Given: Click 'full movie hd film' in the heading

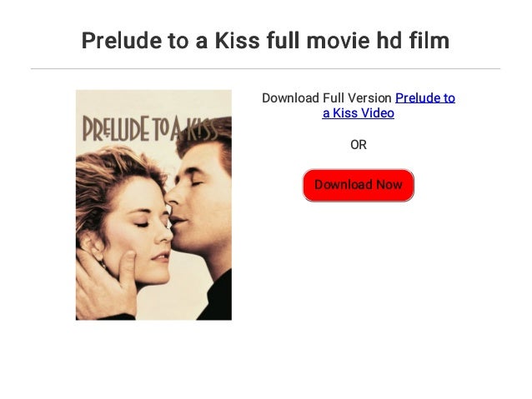Looking at the screenshot, I should pyautogui.click(x=358, y=40).
